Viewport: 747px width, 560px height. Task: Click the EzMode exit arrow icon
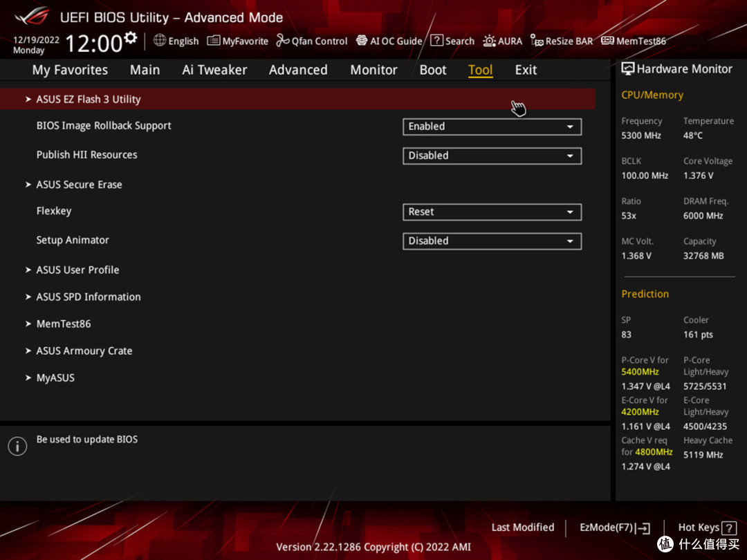(643, 528)
